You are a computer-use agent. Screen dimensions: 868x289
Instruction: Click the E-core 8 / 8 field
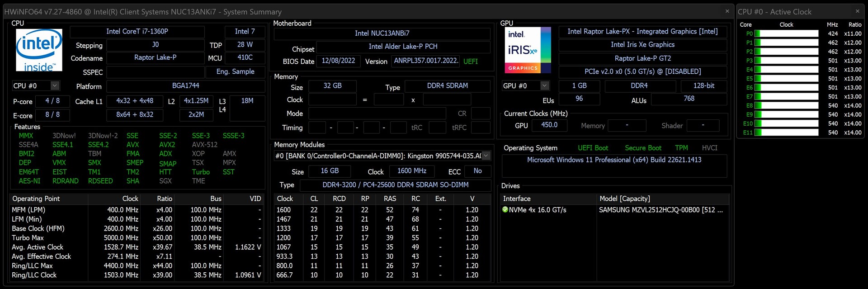pos(52,115)
